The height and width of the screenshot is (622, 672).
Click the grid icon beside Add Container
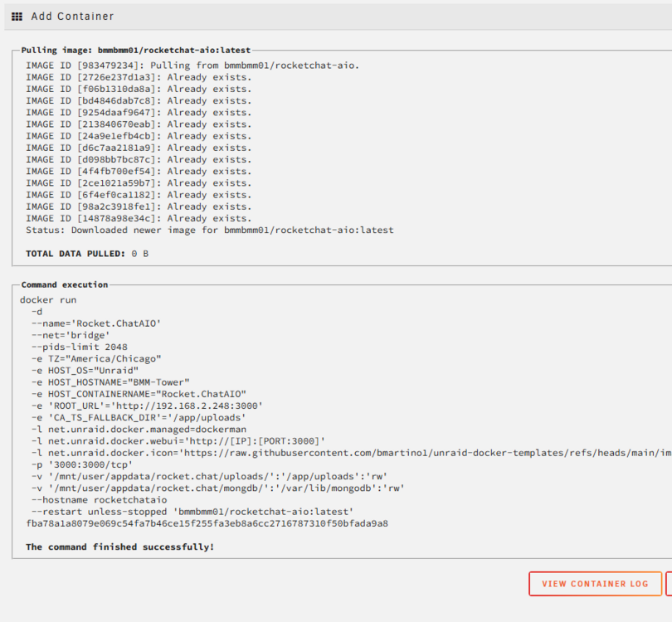(17, 17)
